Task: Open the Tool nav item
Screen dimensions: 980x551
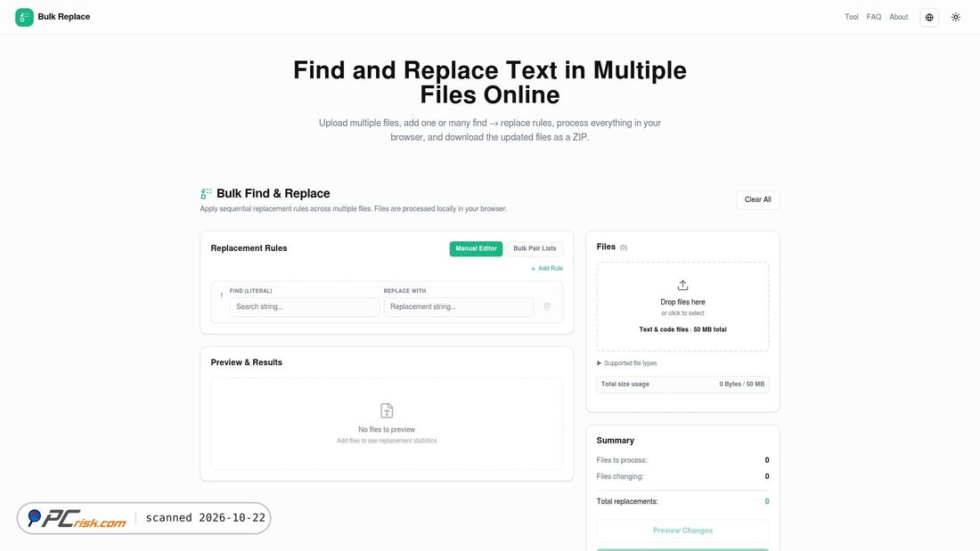Action: [x=851, y=18]
